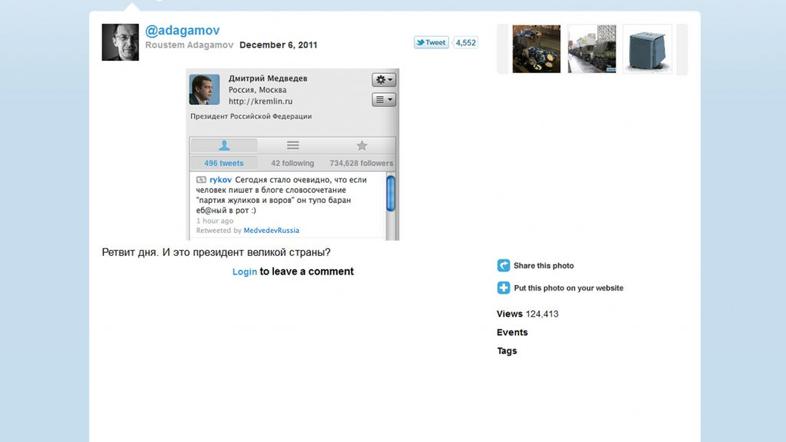Viewport: 786px width, 442px height.
Task: Select the person profile tab icon
Action: (x=224, y=146)
